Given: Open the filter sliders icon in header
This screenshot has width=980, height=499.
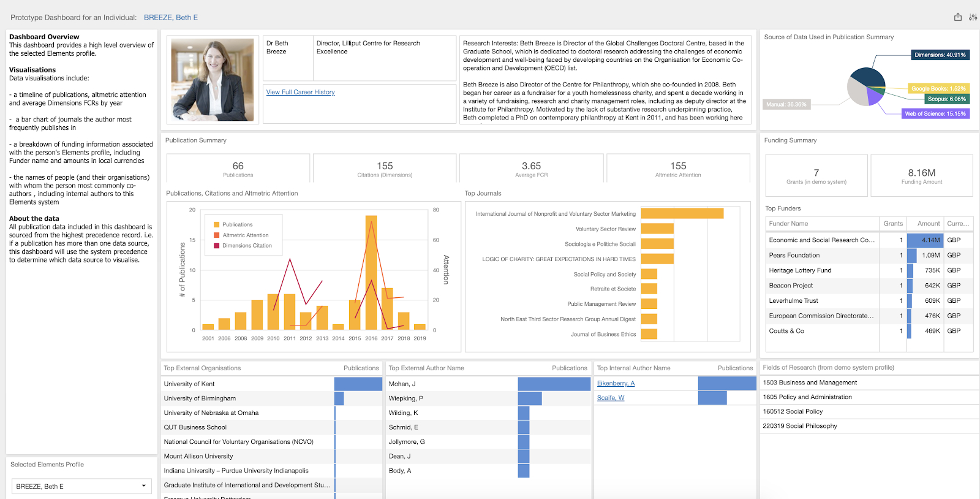Looking at the screenshot, I should coord(973,17).
